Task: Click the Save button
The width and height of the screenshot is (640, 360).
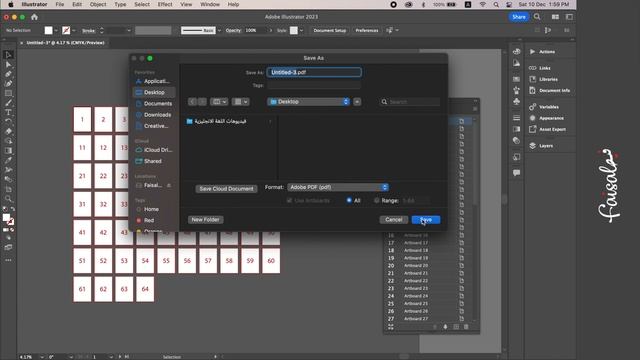Action: pyautogui.click(x=426, y=220)
